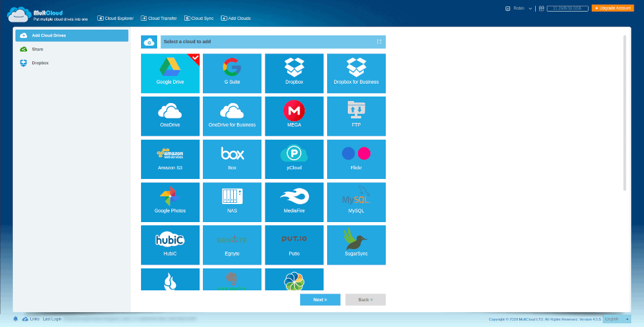Screen dimensions: 644x327
Task: Expand the Robin account dropdown
Action: tap(522, 8)
